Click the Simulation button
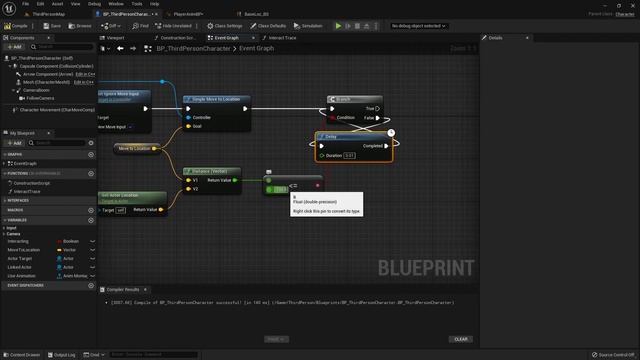Image resolution: width=640 pixels, height=360 pixels. click(x=308, y=26)
